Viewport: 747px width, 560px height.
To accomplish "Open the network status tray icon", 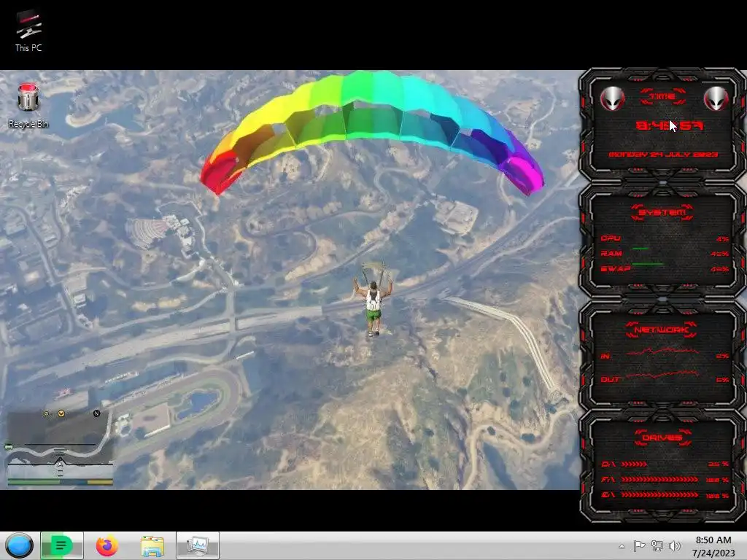I will point(657,545).
